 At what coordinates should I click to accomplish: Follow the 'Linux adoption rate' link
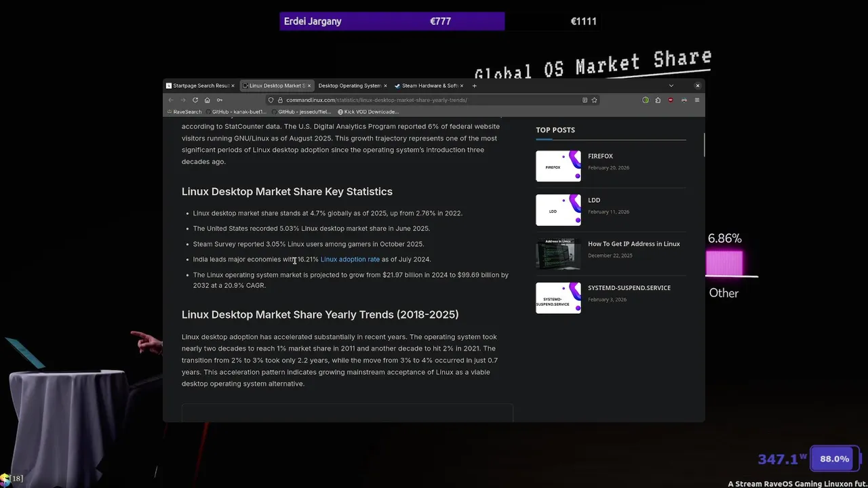[350, 259]
